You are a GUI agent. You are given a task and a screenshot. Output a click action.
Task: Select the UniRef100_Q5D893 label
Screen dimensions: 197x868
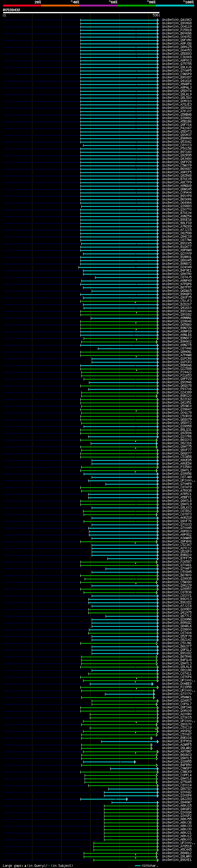click(177, 54)
